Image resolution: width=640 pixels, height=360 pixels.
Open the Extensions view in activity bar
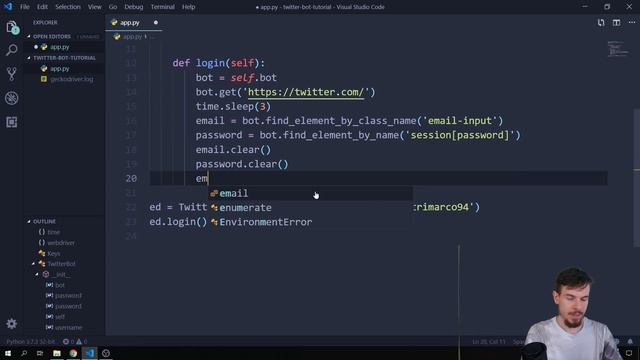pos(12,122)
